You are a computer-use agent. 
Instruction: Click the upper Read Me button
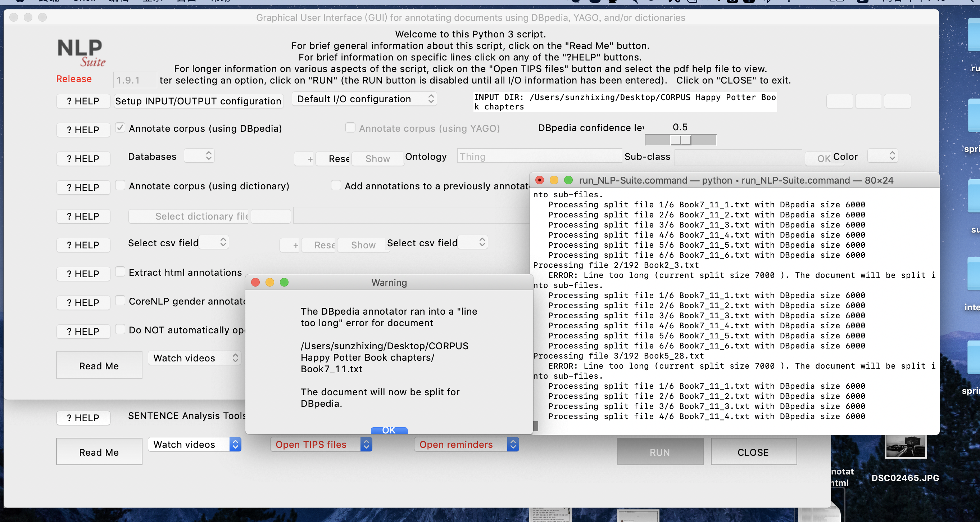[x=99, y=365]
